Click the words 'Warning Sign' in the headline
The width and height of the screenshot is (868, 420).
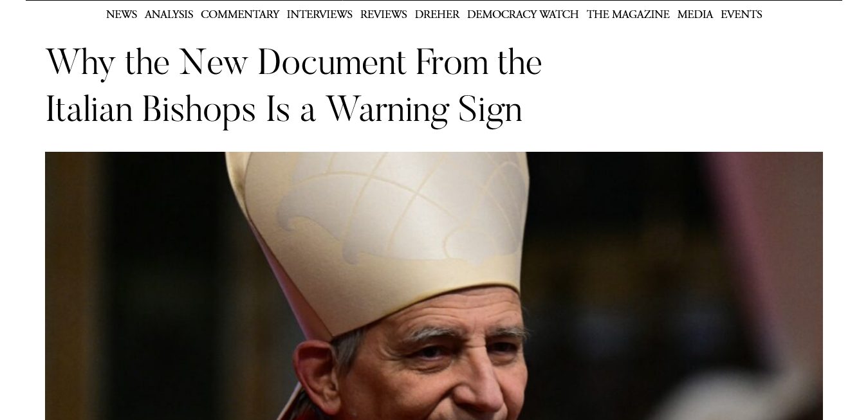tap(424, 111)
